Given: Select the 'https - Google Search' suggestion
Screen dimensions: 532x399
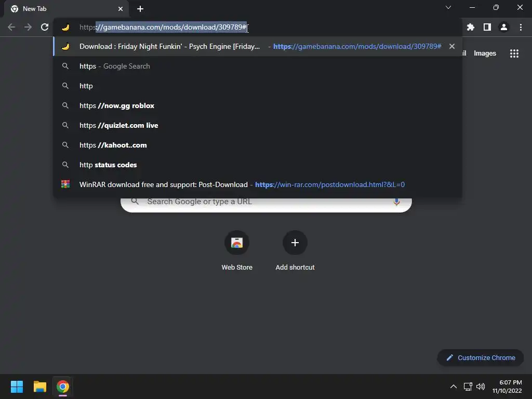Looking at the screenshot, I should coord(258,66).
